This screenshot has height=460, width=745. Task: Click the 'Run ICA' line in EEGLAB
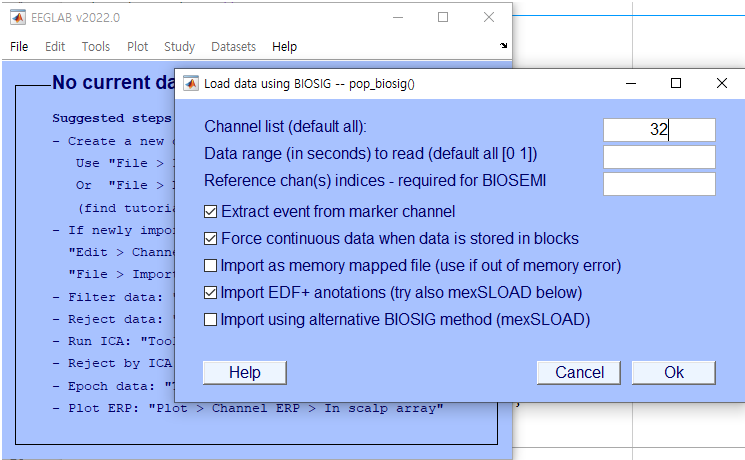tap(114, 341)
